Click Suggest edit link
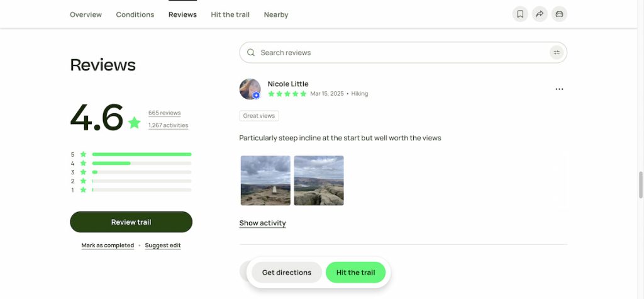The width and height of the screenshot is (644, 299). tap(163, 245)
